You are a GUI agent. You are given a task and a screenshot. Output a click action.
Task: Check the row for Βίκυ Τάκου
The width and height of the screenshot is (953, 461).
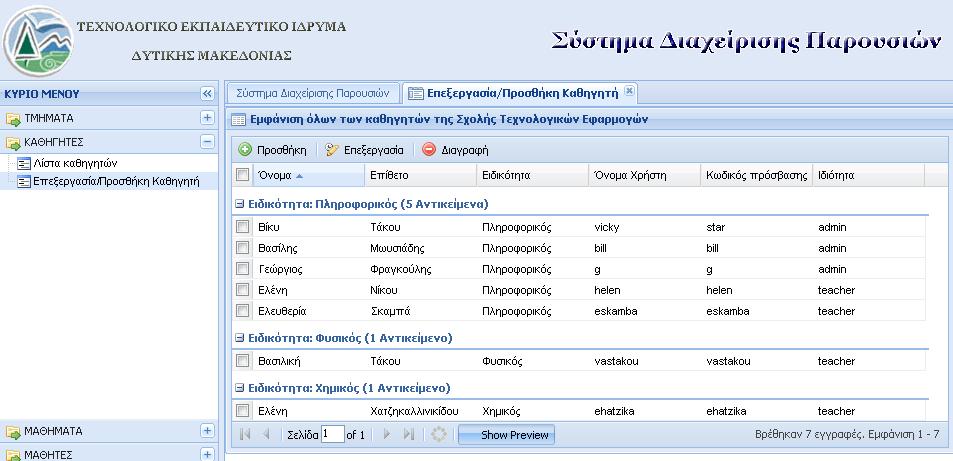(x=243, y=227)
